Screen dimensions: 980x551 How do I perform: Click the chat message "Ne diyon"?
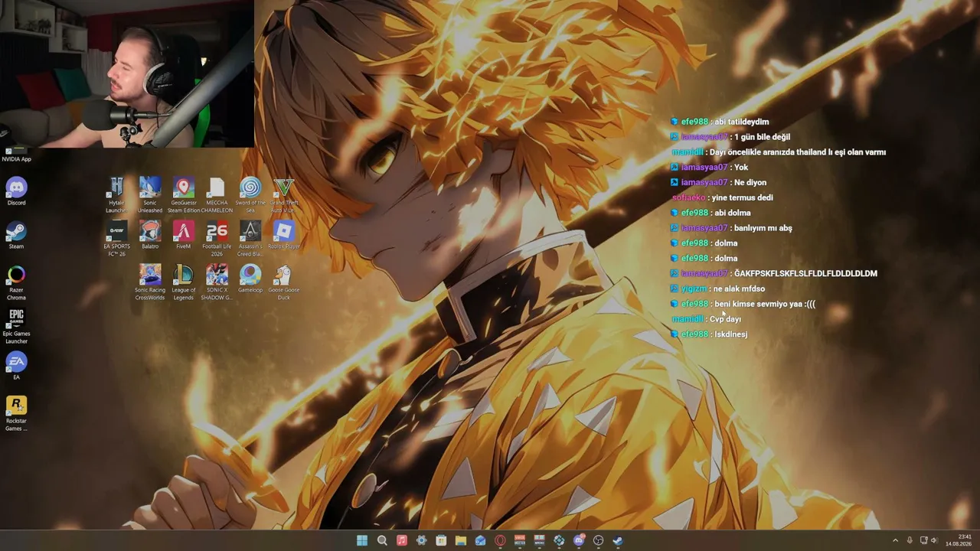750,182
